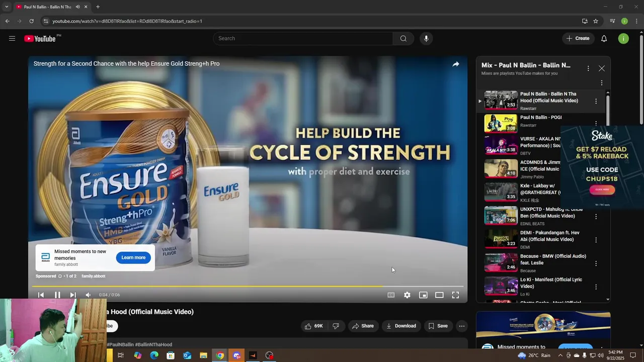The height and width of the screenshot is (362, 644).
Task: Type in the YouTube search field
Action: coord(303,39)
